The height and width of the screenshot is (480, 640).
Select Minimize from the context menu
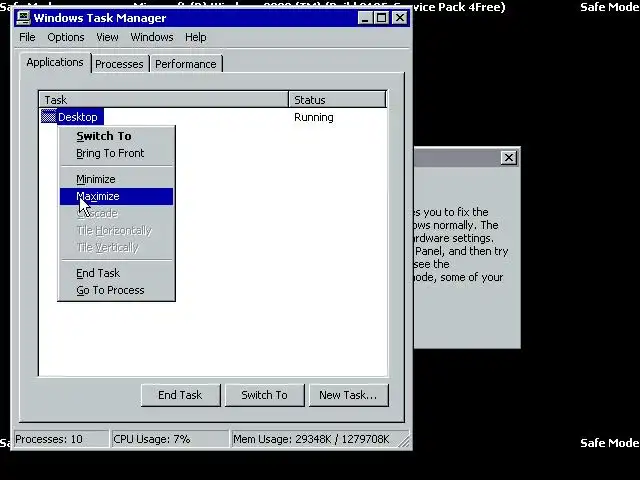[x=116, y=179]
